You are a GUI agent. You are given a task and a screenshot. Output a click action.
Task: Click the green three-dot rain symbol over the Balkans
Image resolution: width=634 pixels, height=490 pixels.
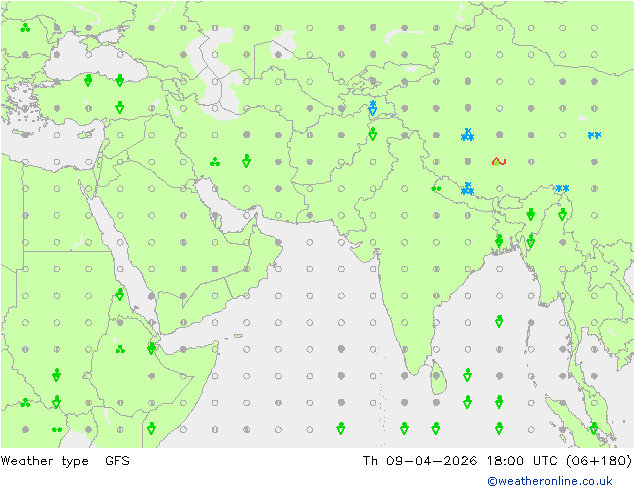tap(25, 28)
